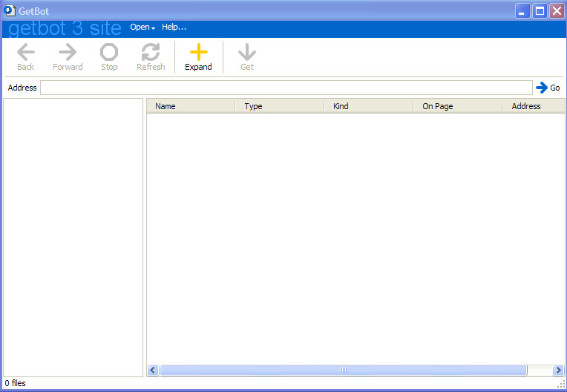567x392 pixels.
Task: Click the horizontal scrollbar left arrow
Action: [x=153, y=370]
